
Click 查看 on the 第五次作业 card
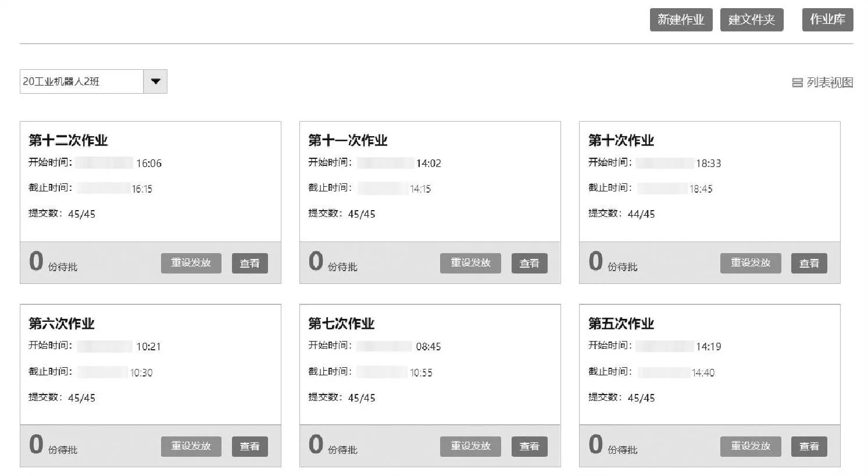[x=809, y=446]
